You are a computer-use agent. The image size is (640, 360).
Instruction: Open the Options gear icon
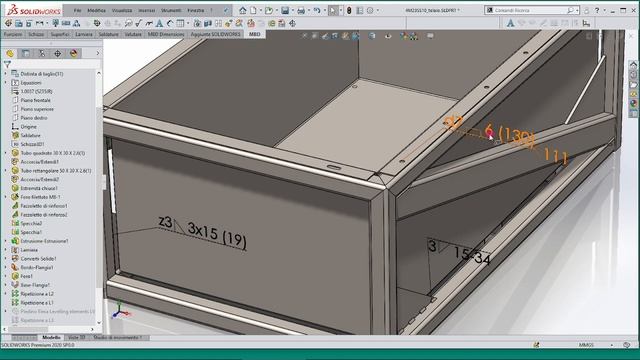point(370,11)
